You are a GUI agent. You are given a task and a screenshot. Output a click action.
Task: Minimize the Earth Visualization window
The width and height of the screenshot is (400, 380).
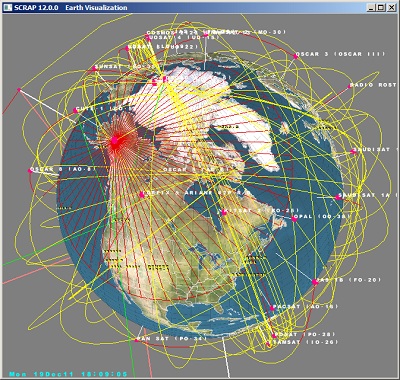click(x=372, y=7)
